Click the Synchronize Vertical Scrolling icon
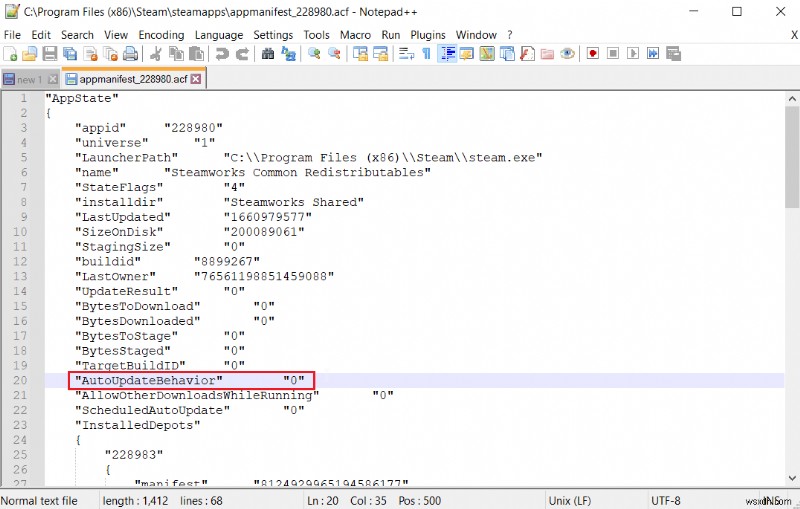The height and width of the screenshot is (509, 800). click(360, 54)
